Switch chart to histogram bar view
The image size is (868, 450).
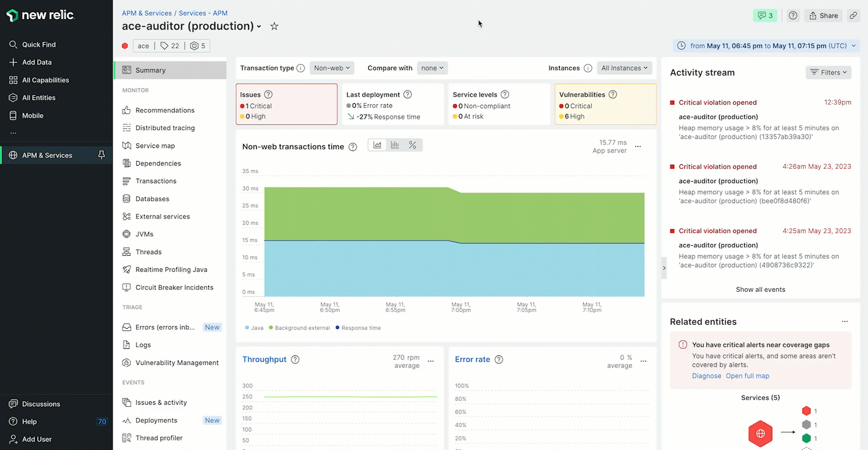[395, 145]
